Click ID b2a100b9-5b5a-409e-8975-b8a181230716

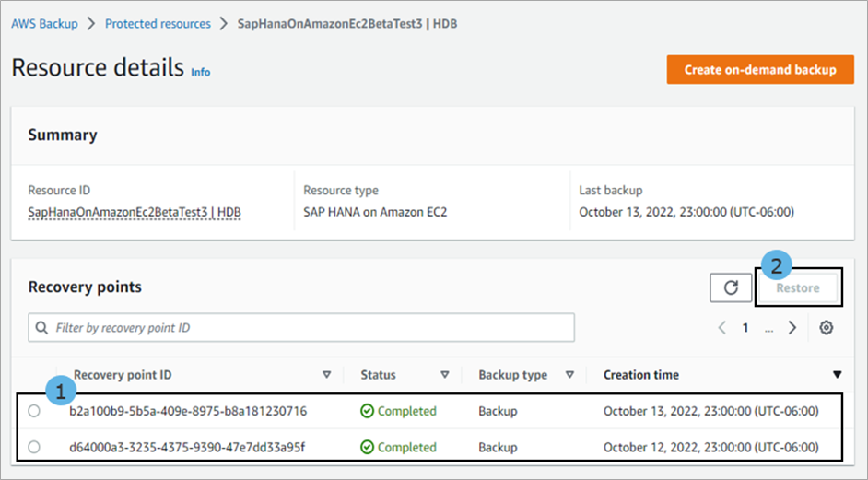pos(188,411)
